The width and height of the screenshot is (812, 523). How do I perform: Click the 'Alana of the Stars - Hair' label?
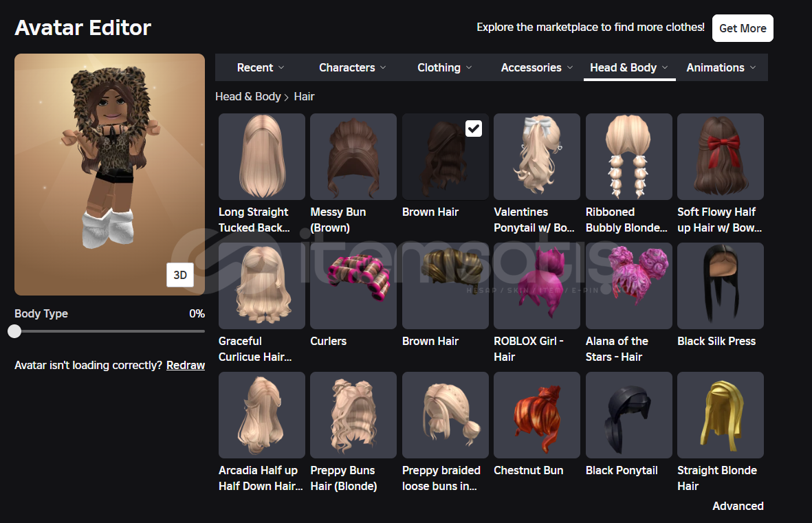click(x=617, y=349)
